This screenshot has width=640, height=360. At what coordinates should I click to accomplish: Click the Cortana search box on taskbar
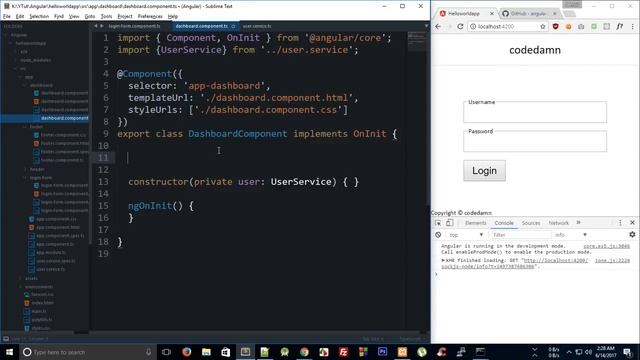tap(88, 352)
